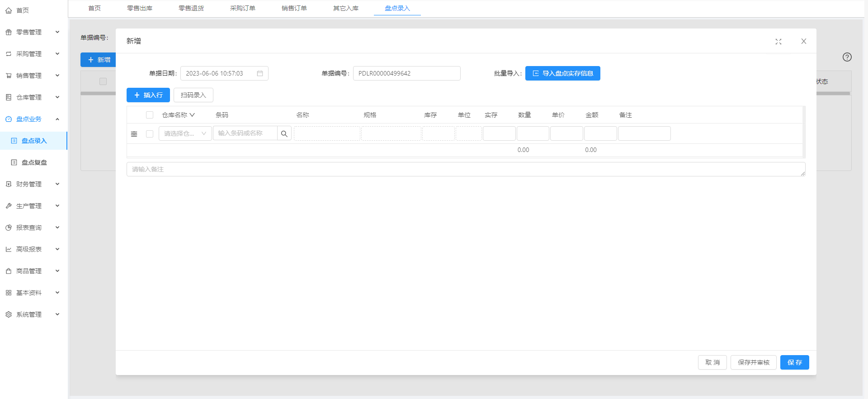Viewport: 868px width, 399px height.
Task: Expand the 商品管理 menu
Action: pyautogui.click(x=57, y=271)
